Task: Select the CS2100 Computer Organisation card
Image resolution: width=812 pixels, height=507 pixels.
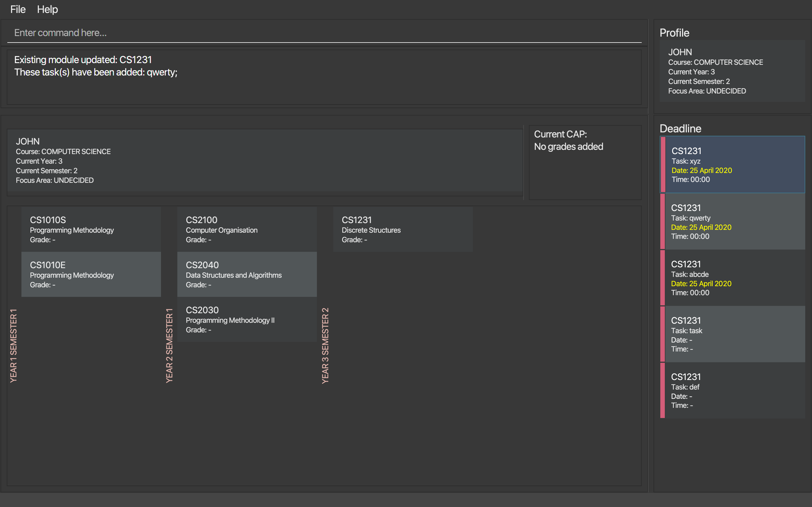Action: (247, 229)
